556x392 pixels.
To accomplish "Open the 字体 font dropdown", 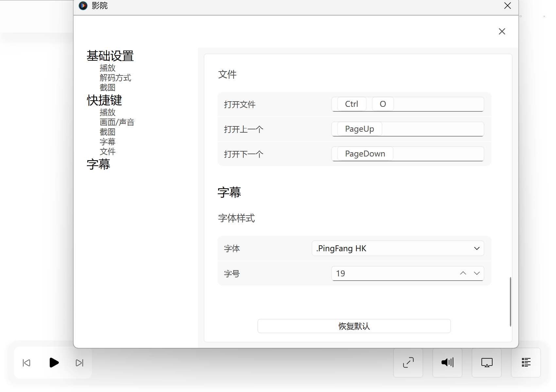I will coord(398,248).
